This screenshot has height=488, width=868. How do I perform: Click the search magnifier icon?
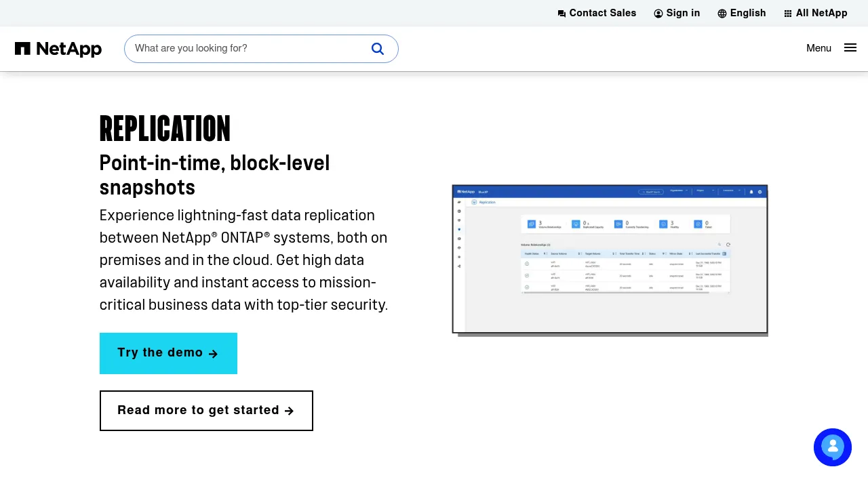tap(378, 49)
